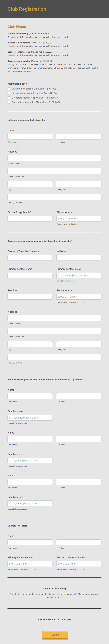Select the Individual membership option
The image size is (109, 644).
9,93
